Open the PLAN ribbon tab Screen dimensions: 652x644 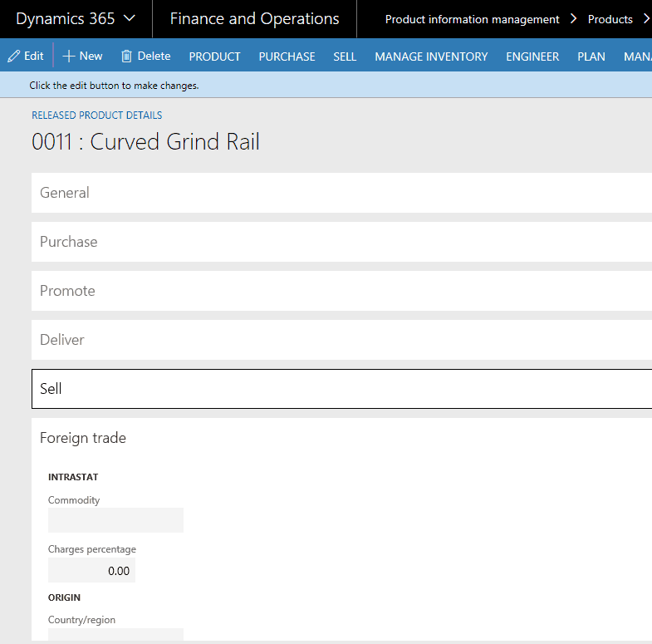click(x=591, y=57)
